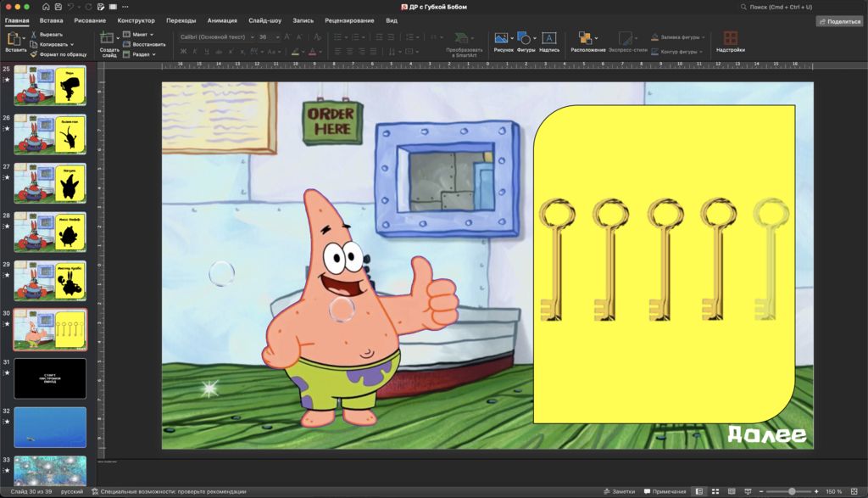Open the font size 36 dropdown
Image resolution: width=868 pixels, height=498 pixels.
[x=277, y=37]
